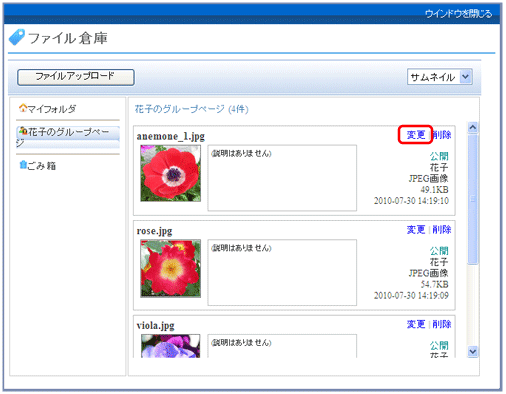Viewport: 506px width, 394px height.
Task: Click the trash bin icon in sidebar
Action: coord(23,165)
